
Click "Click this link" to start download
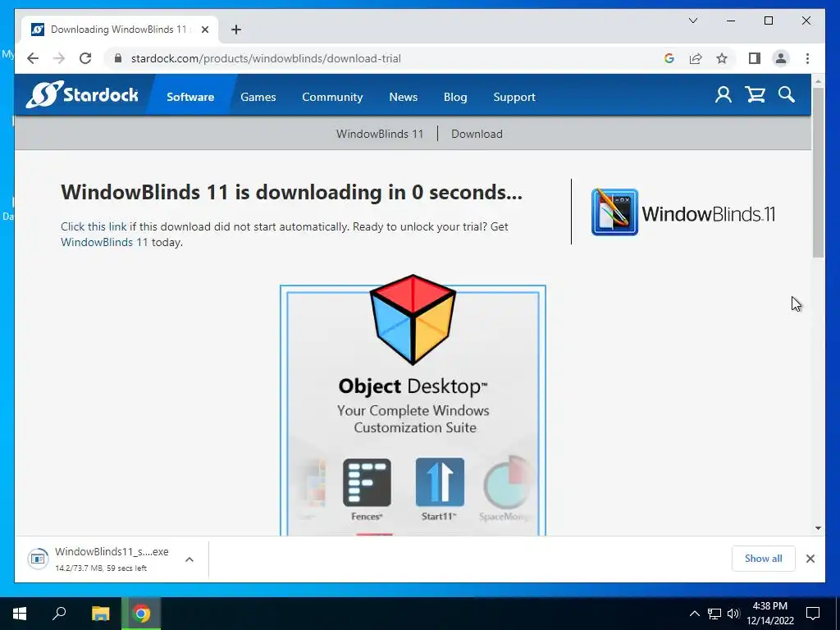(94, 226)
